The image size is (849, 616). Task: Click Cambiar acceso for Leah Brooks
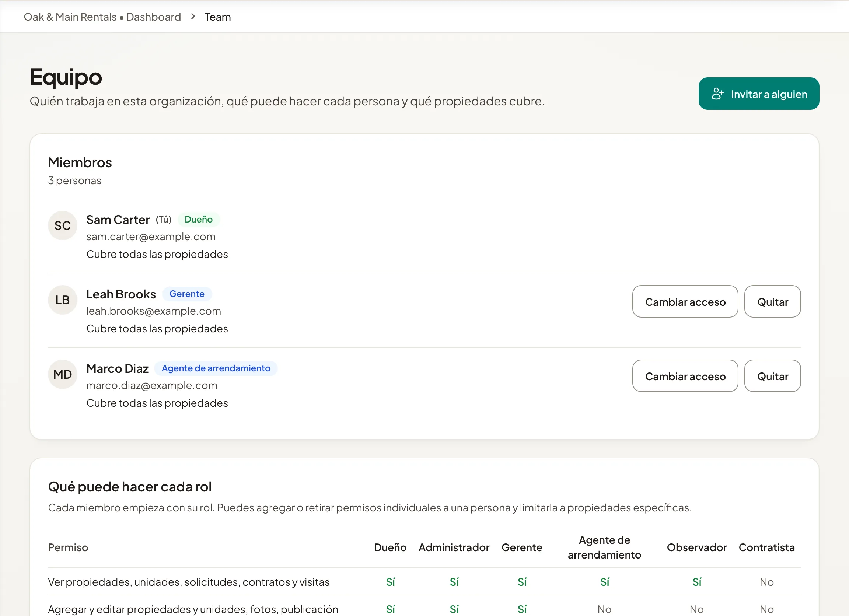tap(685, 302)
